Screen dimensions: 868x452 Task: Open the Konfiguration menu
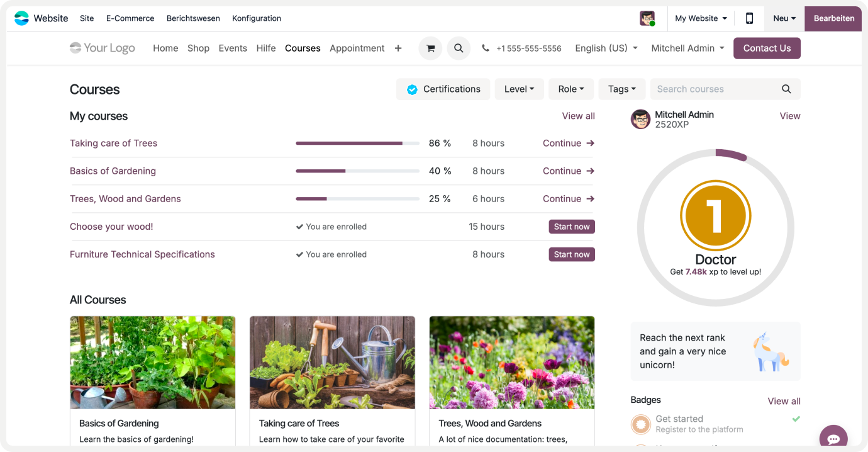tap(257, 18)
